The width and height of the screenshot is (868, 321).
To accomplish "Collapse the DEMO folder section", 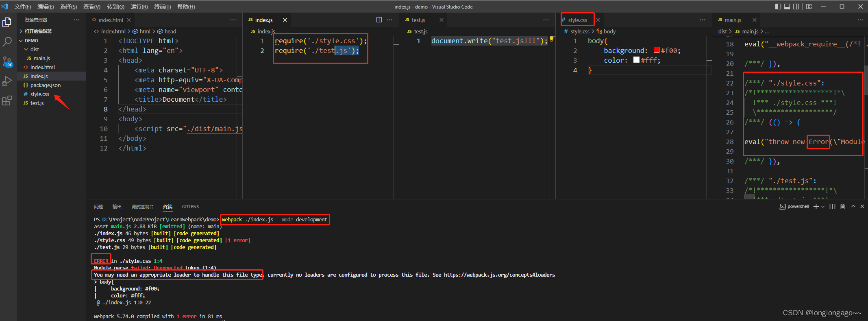I will pyautogui.click(x=52, y=41).
